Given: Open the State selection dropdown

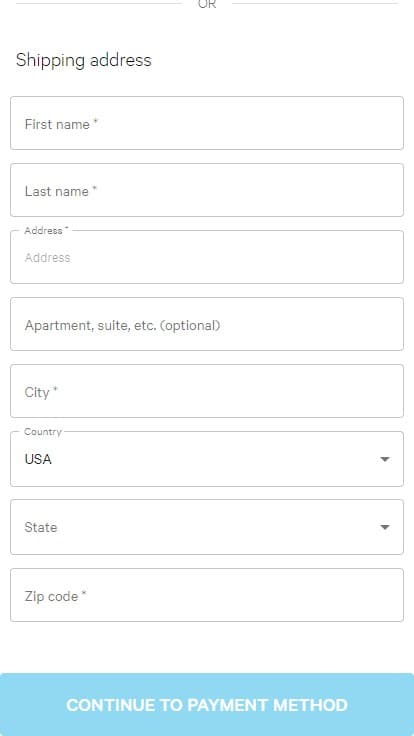Looking at the screenshot, I should [207, 527].
